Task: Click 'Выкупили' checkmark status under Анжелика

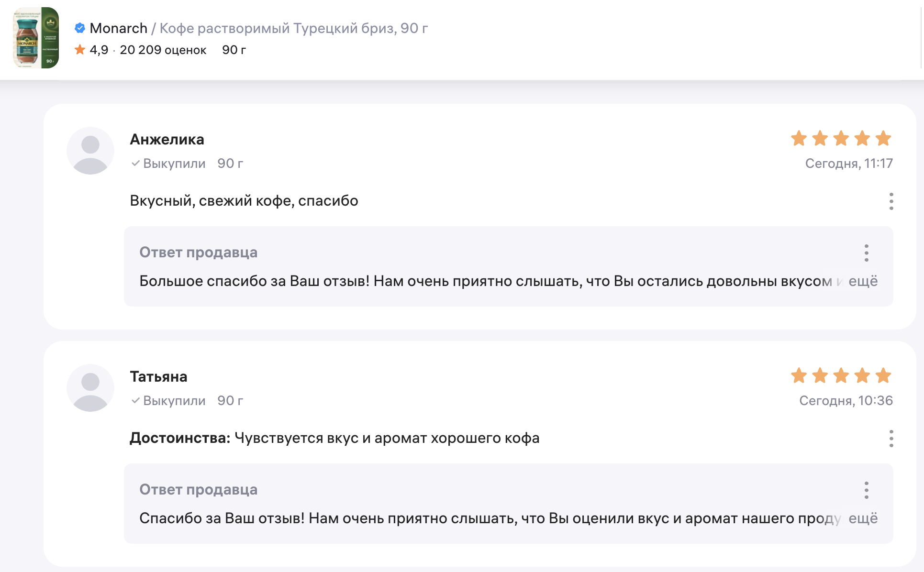Action: (168, 164)
